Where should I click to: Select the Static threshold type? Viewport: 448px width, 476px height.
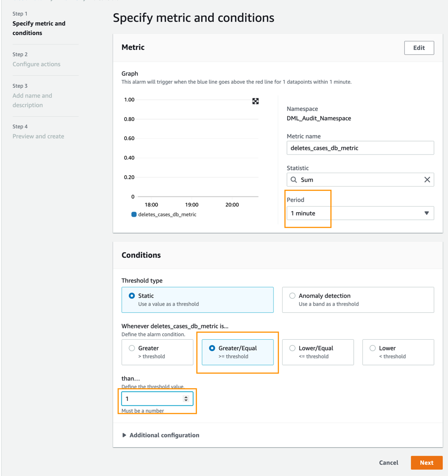point(132,296)
